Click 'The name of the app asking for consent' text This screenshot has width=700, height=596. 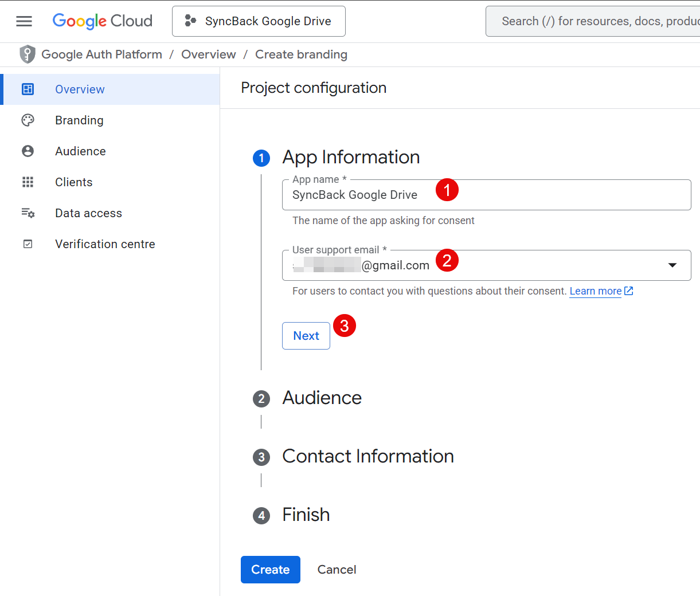384,221
